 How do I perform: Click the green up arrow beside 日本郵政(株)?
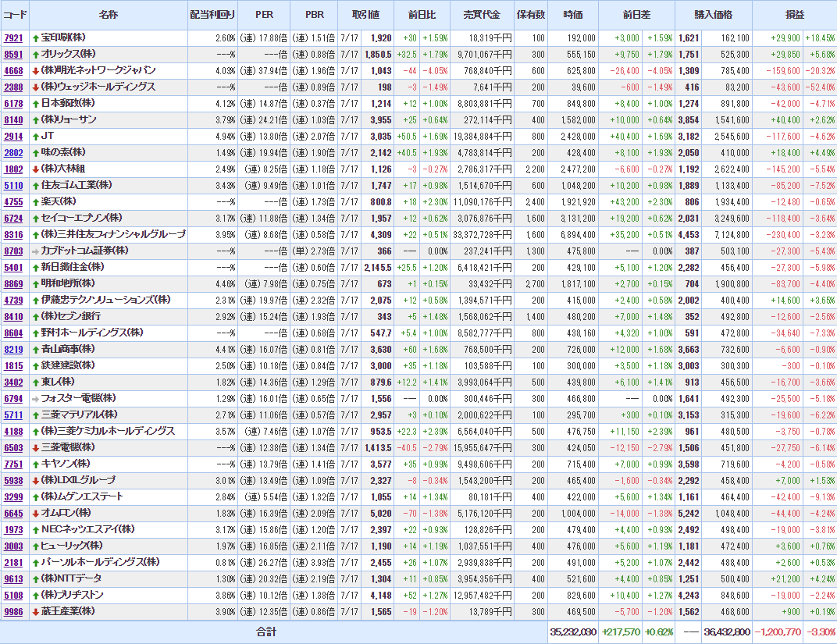pos(36,103)
